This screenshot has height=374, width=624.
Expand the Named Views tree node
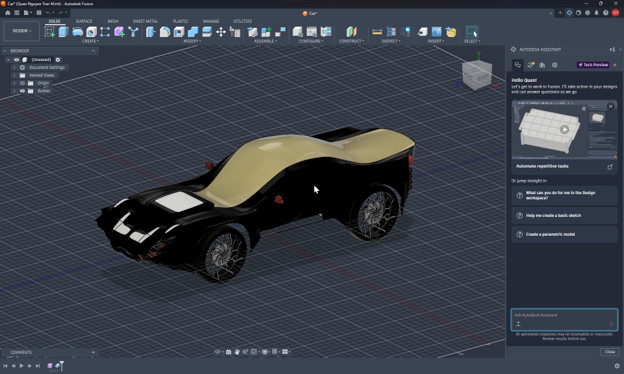point(14,75)
